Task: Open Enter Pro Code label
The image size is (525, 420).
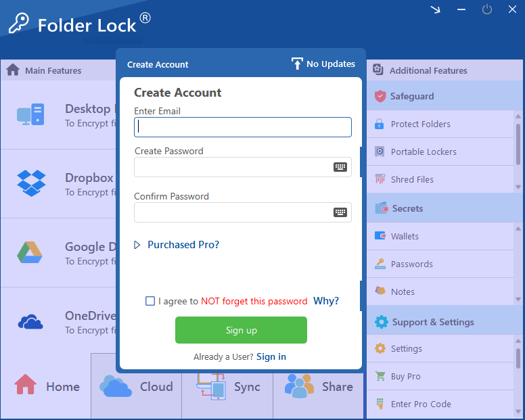Action: coord(421,404)
